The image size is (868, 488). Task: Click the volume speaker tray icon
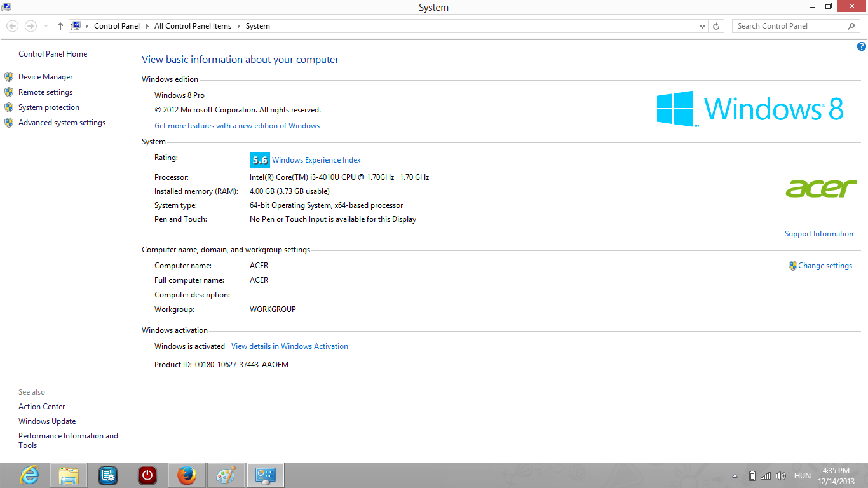[781, 476]
